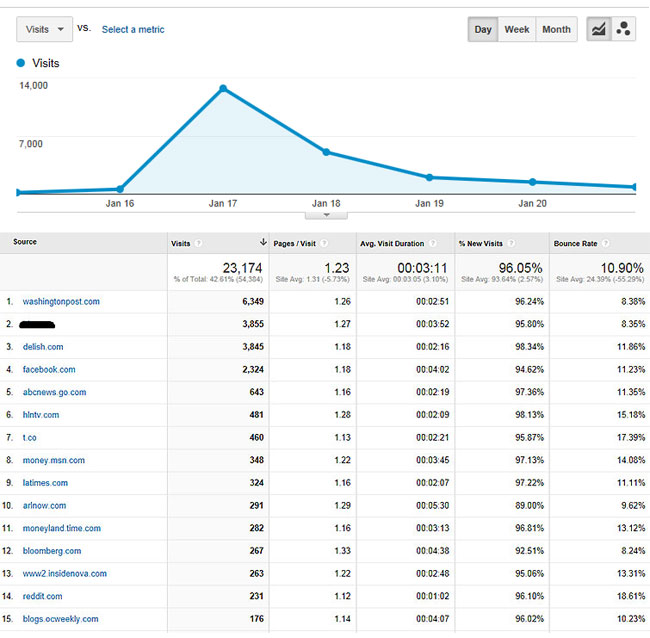The width and height of the screenshot is (650, 638).
Task: Click arlnow.com duration 00:05:30
Action: coord(433,505)
